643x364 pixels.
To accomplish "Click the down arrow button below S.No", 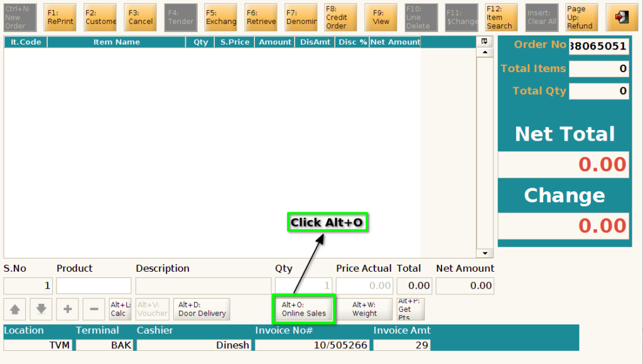I will point(41,309).
